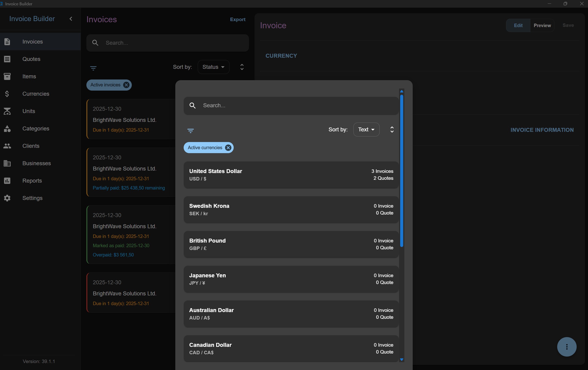Open the three-dot floating action button
Viewport: 588px width, 370px height.
click(x=567, y=347)
